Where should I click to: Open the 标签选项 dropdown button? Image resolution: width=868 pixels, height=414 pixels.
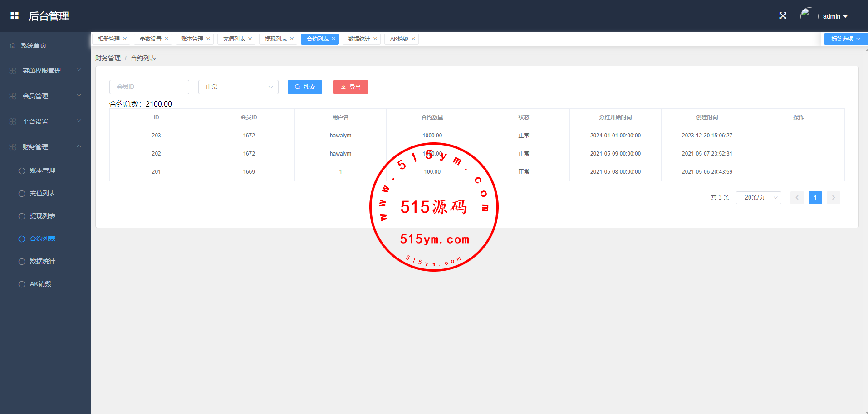[845, 39]
